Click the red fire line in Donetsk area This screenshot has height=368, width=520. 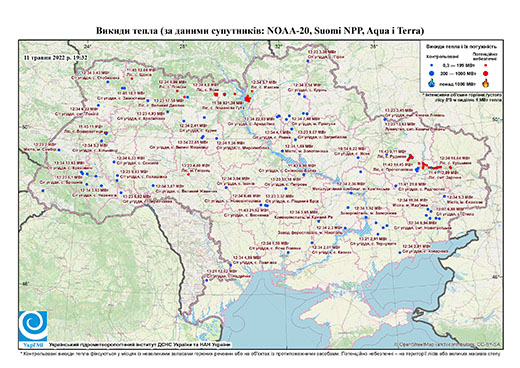coord(432,166)
